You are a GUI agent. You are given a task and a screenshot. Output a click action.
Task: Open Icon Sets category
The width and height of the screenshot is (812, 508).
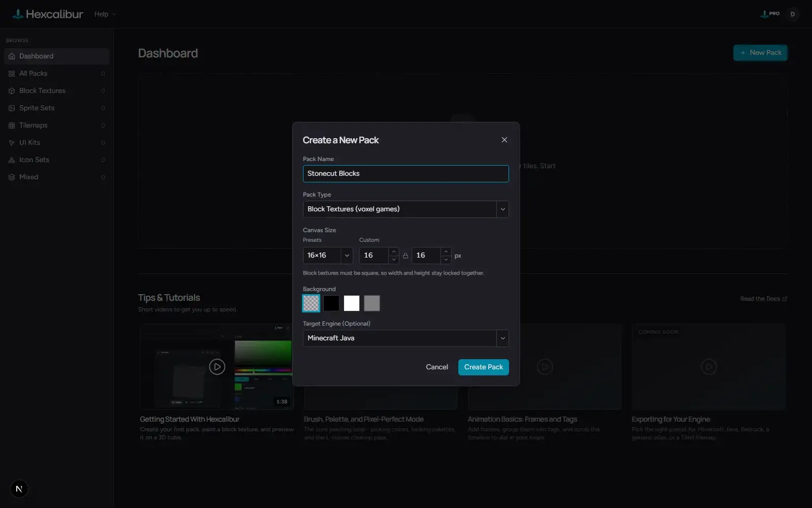tap(56, 160)
